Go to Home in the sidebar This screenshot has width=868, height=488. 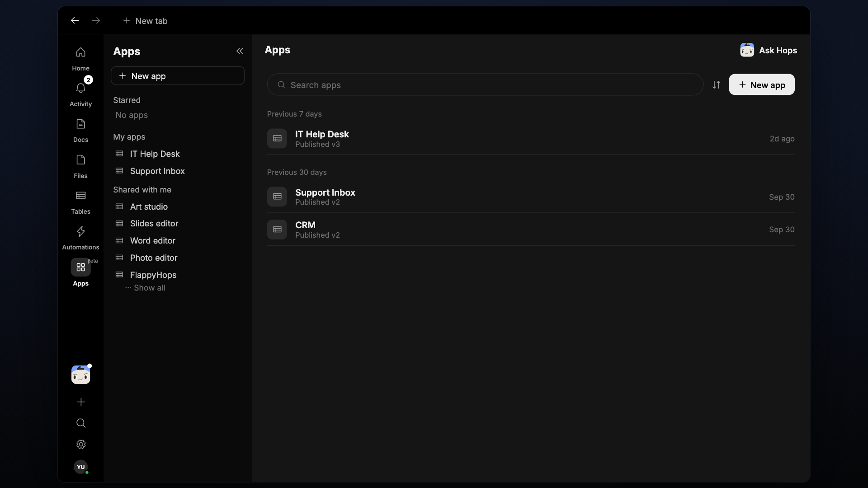(80, 59)
